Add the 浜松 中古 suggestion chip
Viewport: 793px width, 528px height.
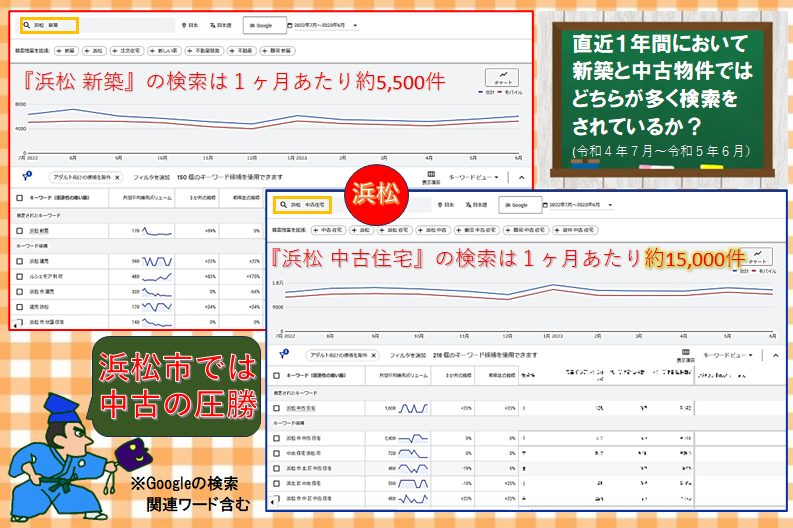pos(433,230)
